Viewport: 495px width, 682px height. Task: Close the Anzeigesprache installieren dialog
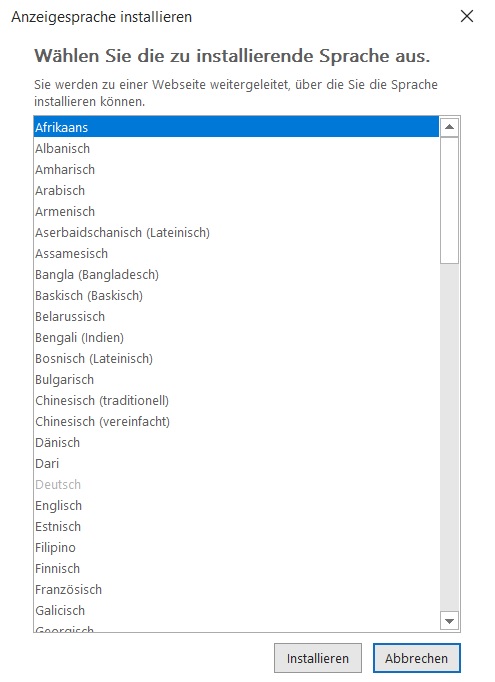pos(467,17)
